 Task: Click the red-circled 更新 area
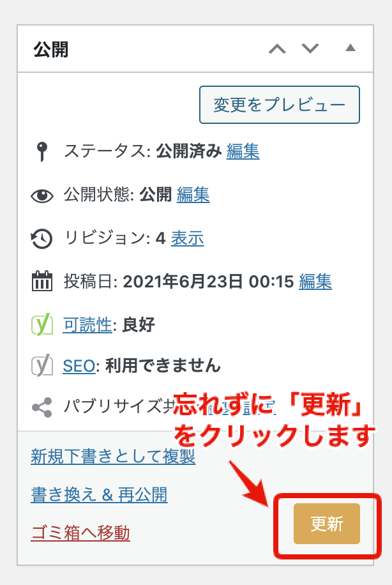(326, 524)
